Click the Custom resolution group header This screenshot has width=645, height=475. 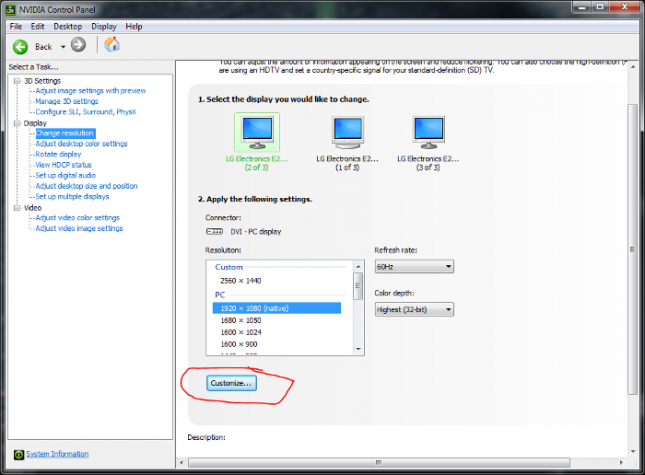point(229,267)
